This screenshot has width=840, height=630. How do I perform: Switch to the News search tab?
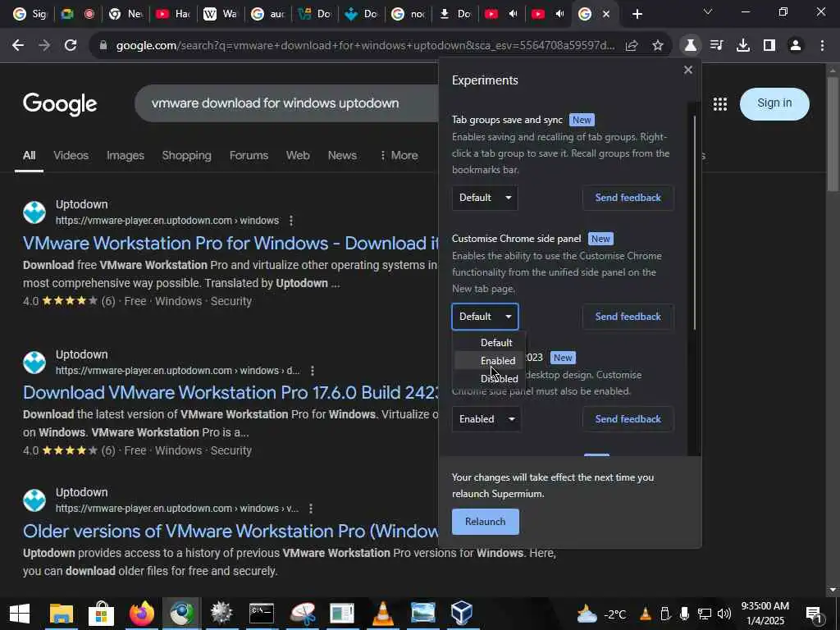(342, 155)
